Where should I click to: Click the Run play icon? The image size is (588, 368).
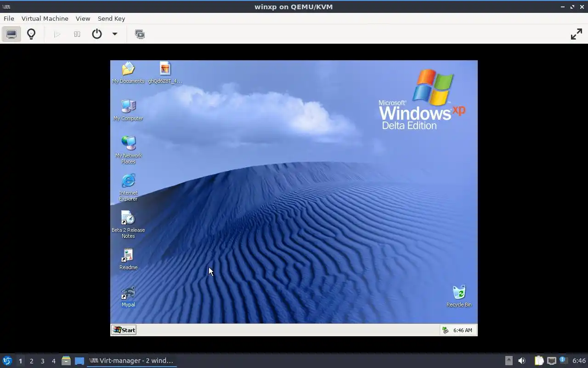point(57,34)
